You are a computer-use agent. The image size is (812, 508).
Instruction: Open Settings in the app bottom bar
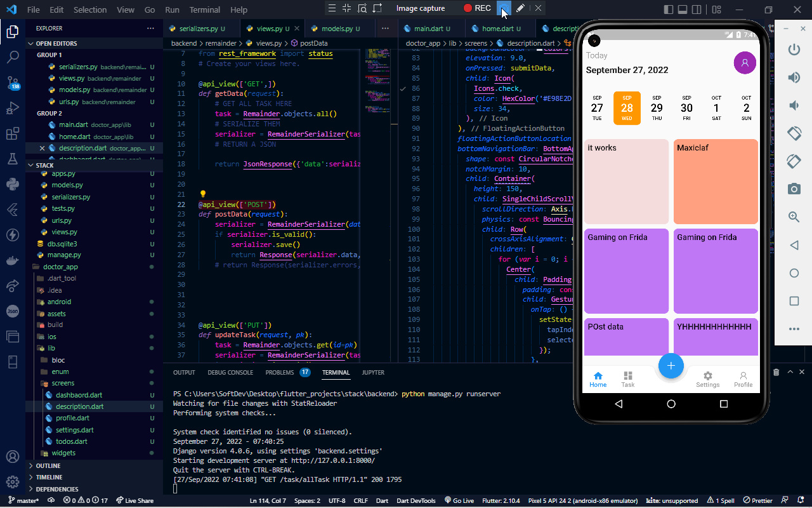pyautogui.click(x=708, y=379)
